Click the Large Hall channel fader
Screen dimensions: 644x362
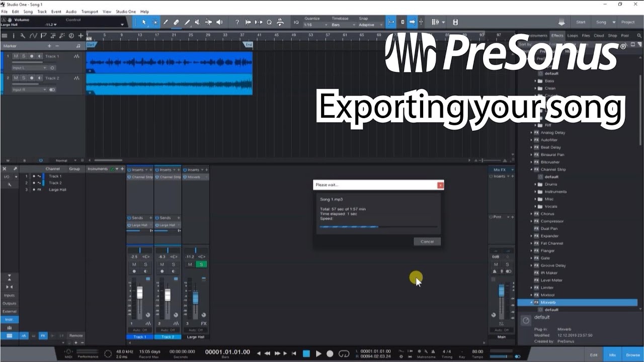click(196, 298)
